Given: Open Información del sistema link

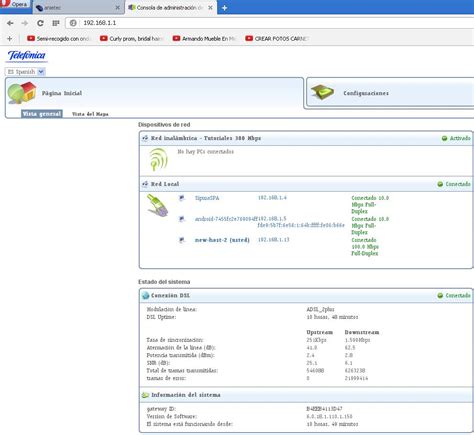Looking at the screenshot, I should [186, 395].
